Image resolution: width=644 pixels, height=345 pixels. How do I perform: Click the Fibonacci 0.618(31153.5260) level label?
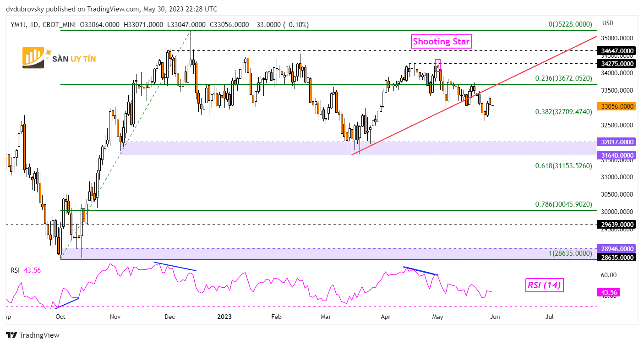coord(563,166)
